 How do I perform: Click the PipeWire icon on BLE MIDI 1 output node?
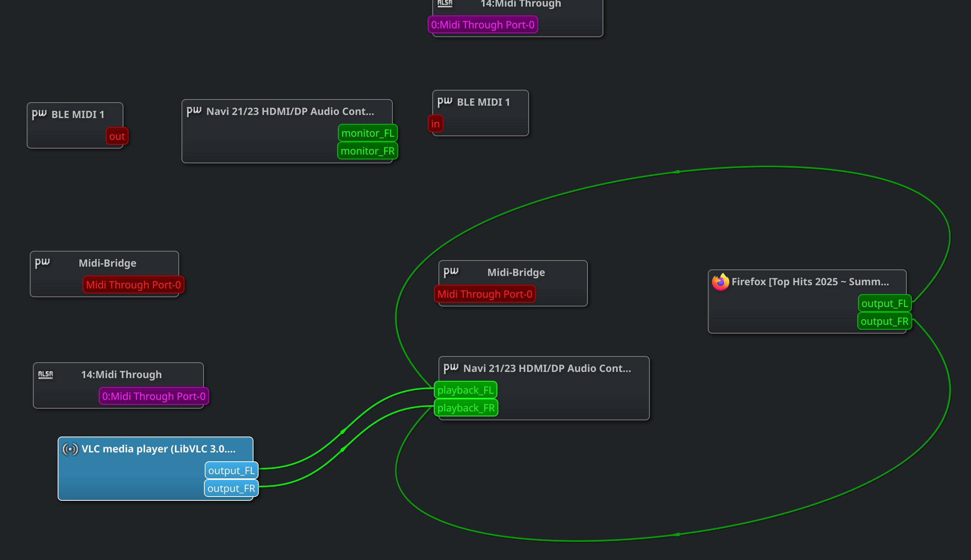39,114
